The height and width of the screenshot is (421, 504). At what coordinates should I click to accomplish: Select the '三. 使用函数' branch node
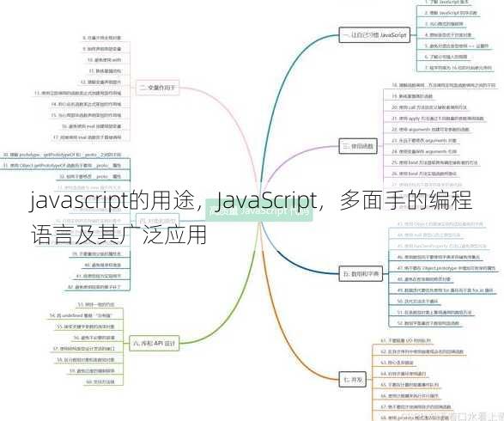(x=358, y=146)
